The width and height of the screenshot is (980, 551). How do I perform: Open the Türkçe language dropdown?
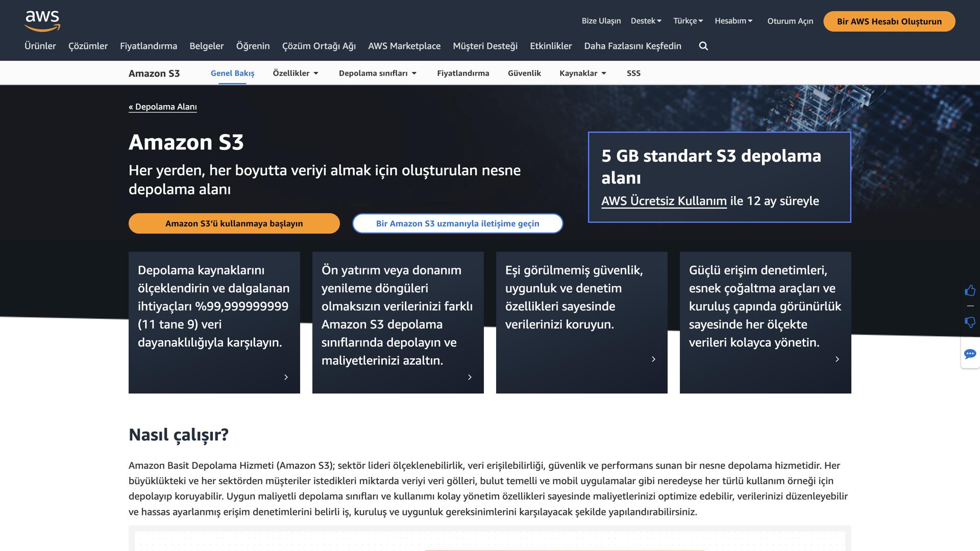pyautogui.click(x=688, y=20)
